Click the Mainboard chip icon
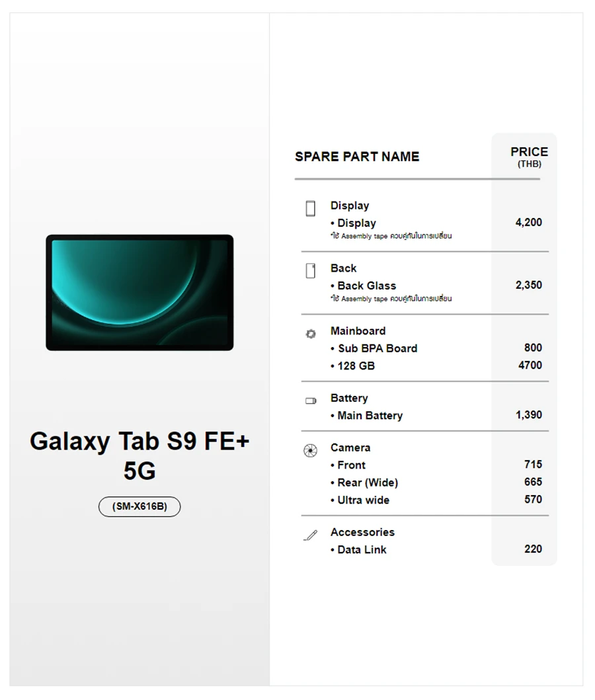 click(x=311, y=334)
